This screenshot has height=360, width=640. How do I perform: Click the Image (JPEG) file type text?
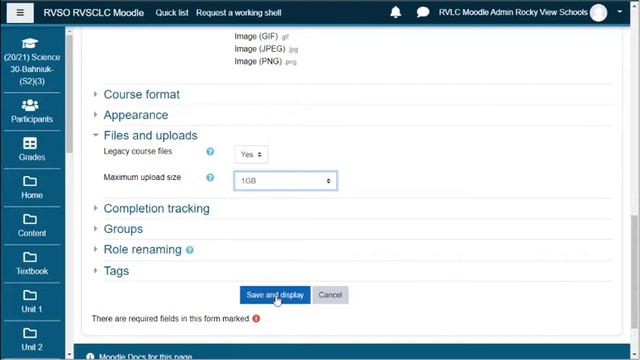pyautogui.click(x=260, y=49)
